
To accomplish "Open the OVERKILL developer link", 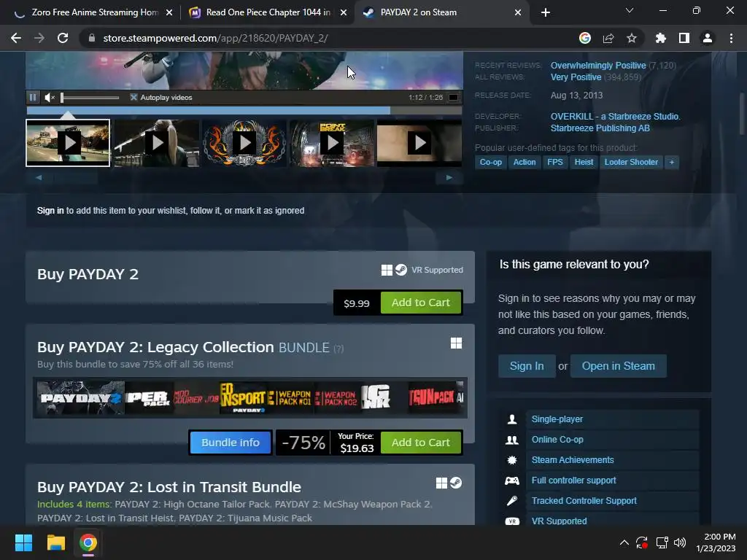I will tap(614, 116).
